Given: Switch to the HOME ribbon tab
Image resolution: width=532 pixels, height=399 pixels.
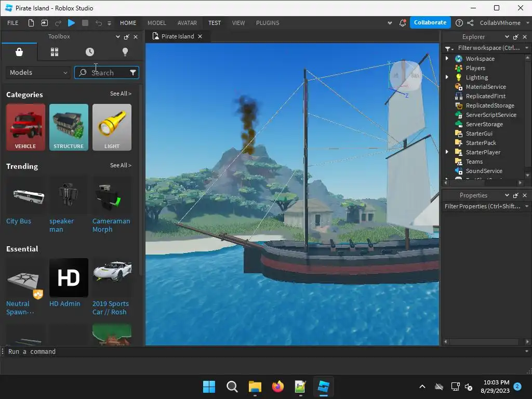Looking at the screenshot, I should coord(128,23).
